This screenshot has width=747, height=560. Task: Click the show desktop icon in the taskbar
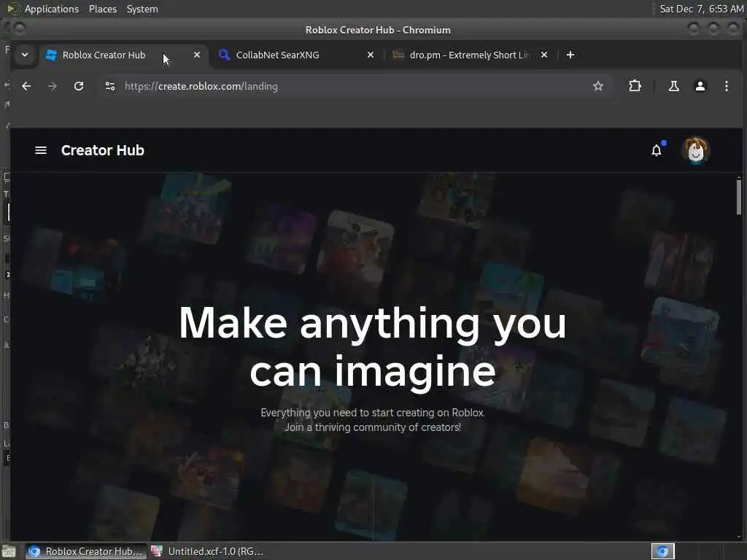point(9,551)
